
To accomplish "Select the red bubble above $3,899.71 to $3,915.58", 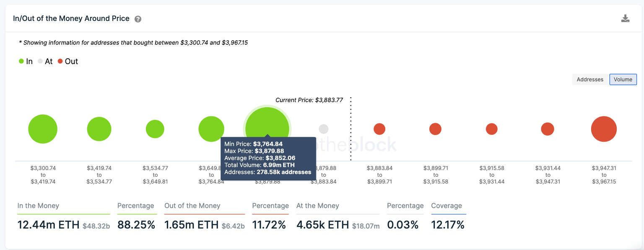I will click(435, 129).
